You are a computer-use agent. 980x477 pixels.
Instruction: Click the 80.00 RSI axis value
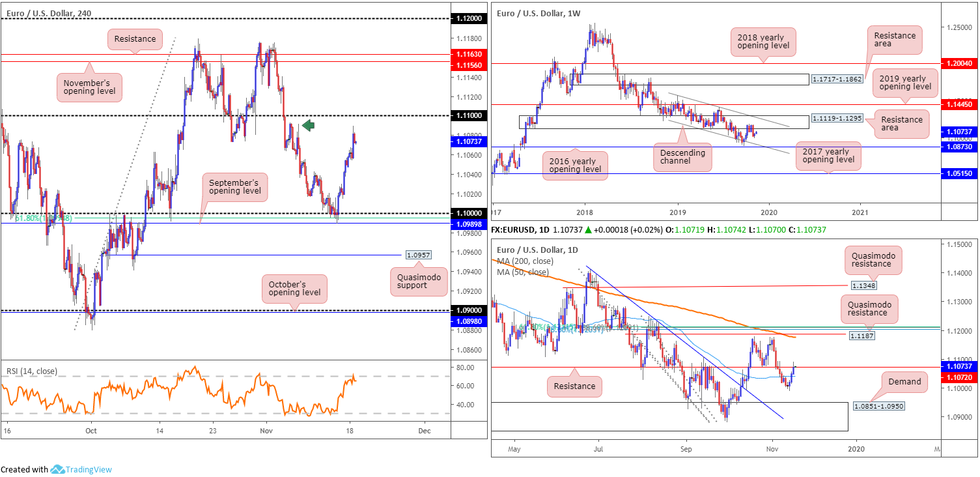point(464,367)
